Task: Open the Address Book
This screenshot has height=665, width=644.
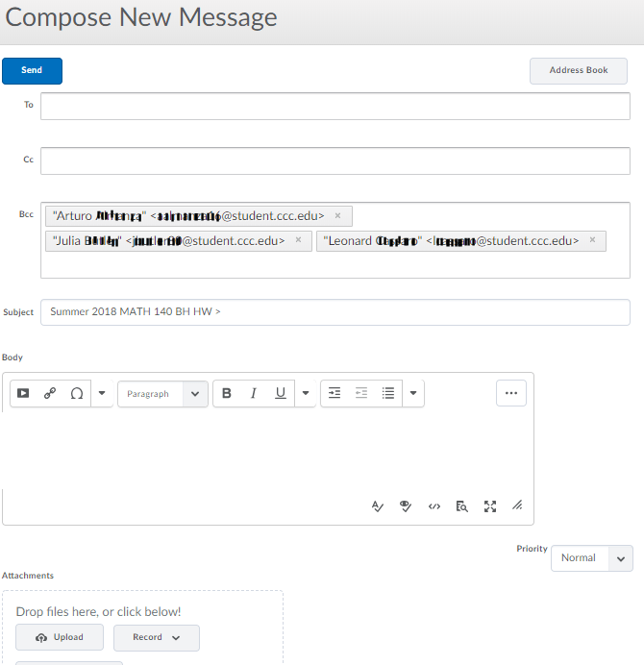Action: pos(579,71)
